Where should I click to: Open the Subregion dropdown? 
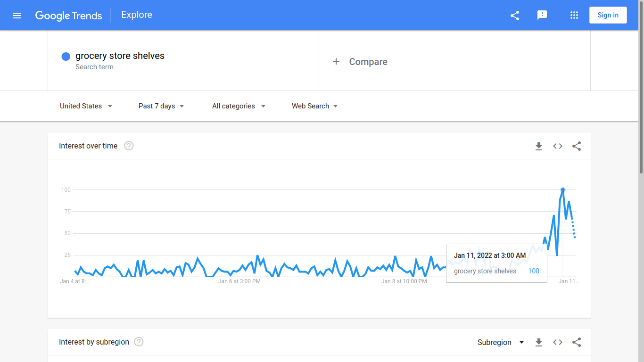point(501,342)
